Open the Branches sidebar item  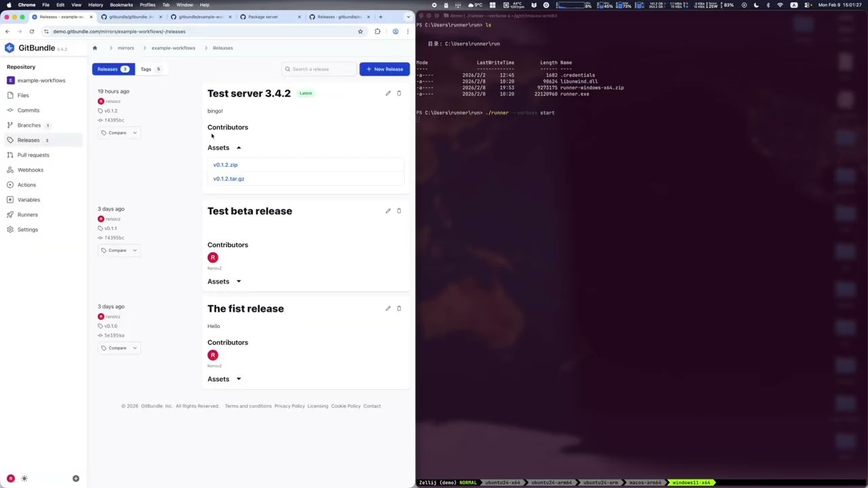pyautogui.click(x=29, y=125)
